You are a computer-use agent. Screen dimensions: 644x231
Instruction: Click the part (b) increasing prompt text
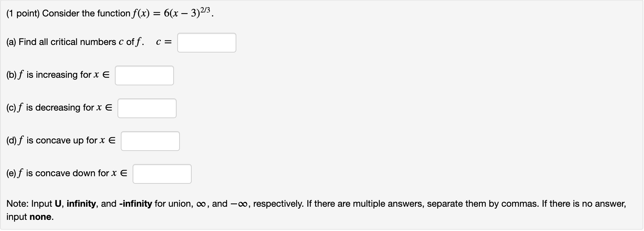(57, 75)
